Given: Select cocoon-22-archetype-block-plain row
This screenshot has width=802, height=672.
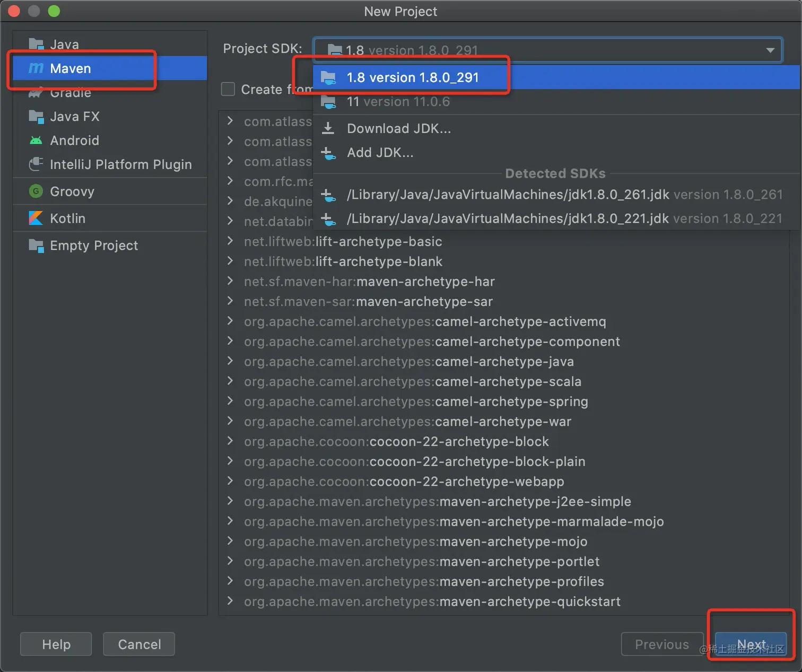Looking at the screenshot, I should coord(504,461).
